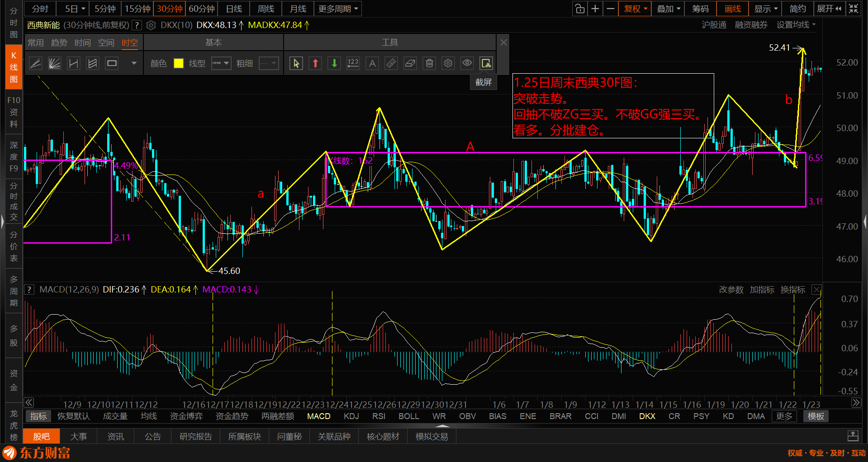The width and height of the screenshot is (868, 462).
Task: Click the red up-arrow marker tool
Action: coord(315,63)
